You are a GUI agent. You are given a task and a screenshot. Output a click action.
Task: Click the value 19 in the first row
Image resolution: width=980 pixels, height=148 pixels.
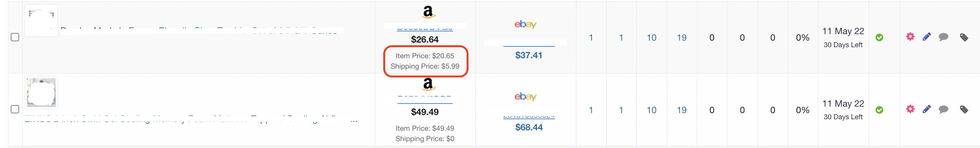point(682,38)
